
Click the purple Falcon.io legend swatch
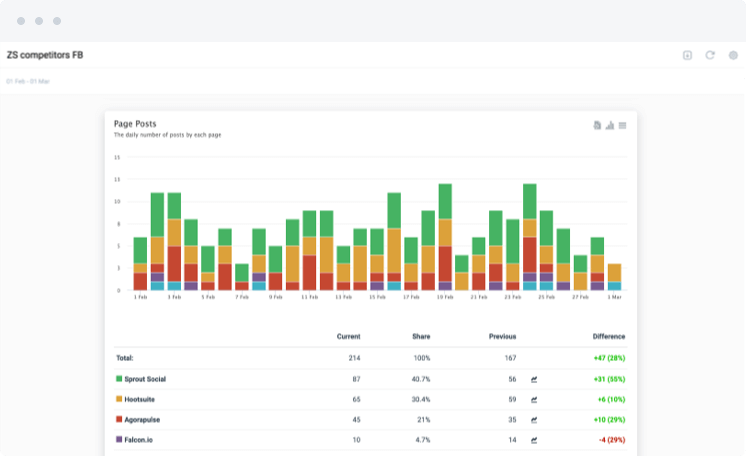[x=119, y=439]
